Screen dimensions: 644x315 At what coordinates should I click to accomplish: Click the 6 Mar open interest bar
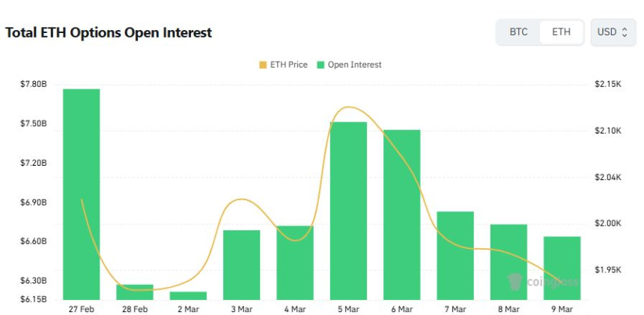tap(402, 214)
